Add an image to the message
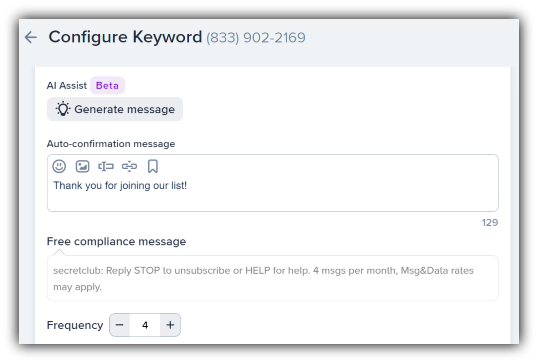The width and height of the screenshot is (538, 363). pyautogui.click(x=82, y=166)
